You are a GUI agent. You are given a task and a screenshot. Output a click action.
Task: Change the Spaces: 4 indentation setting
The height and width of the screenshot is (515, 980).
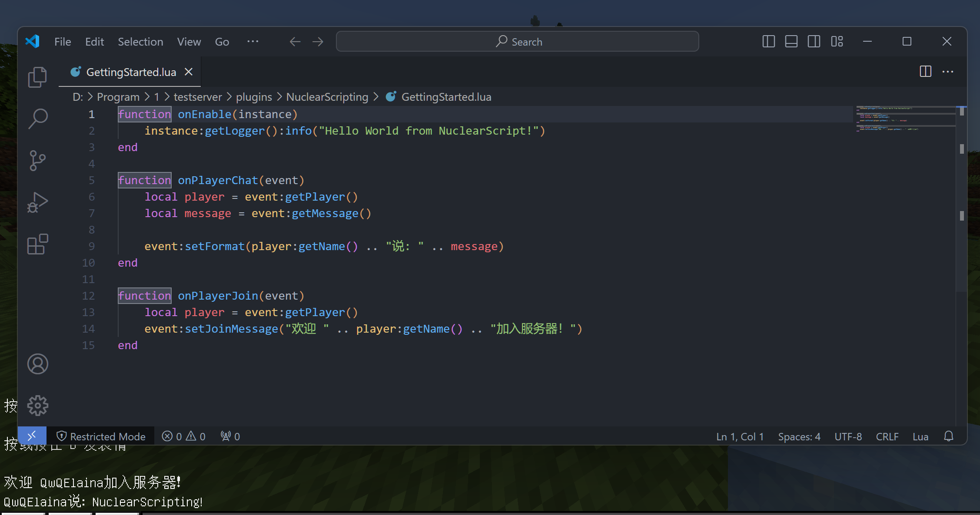click(799, 436)
